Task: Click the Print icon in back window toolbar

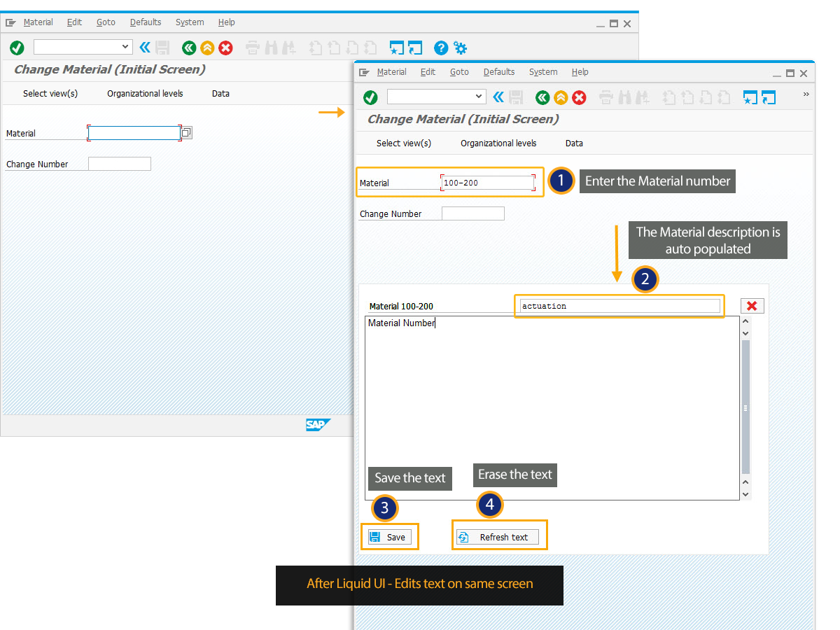Action: 253,48
